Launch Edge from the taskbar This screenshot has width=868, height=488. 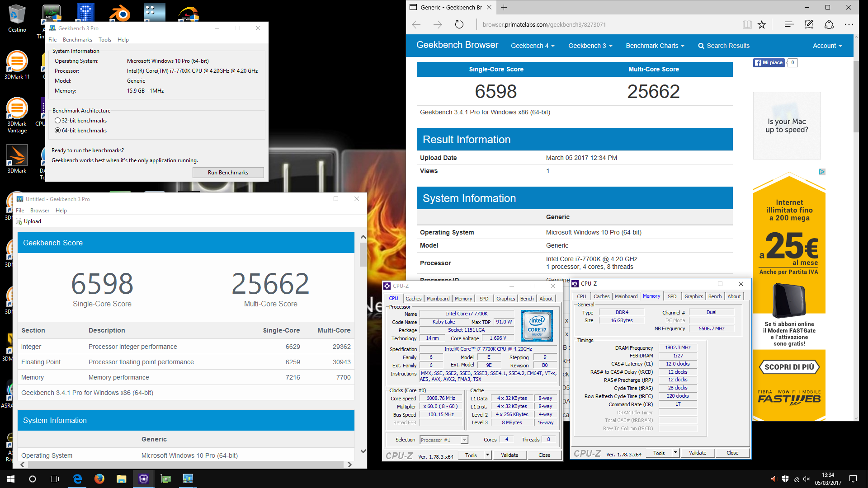pyautogui.click(x=77, y=479)
